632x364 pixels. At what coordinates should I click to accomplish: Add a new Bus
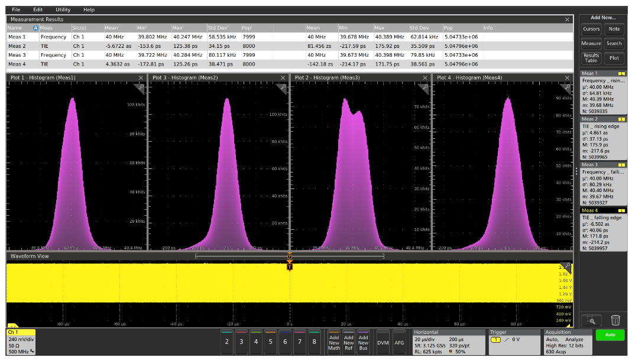pyautogui.click(x=363, y=342)
